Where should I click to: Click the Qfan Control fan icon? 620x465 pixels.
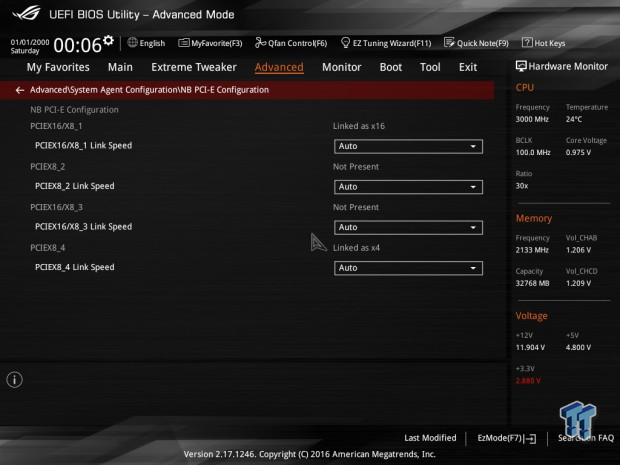coord(260,42)
